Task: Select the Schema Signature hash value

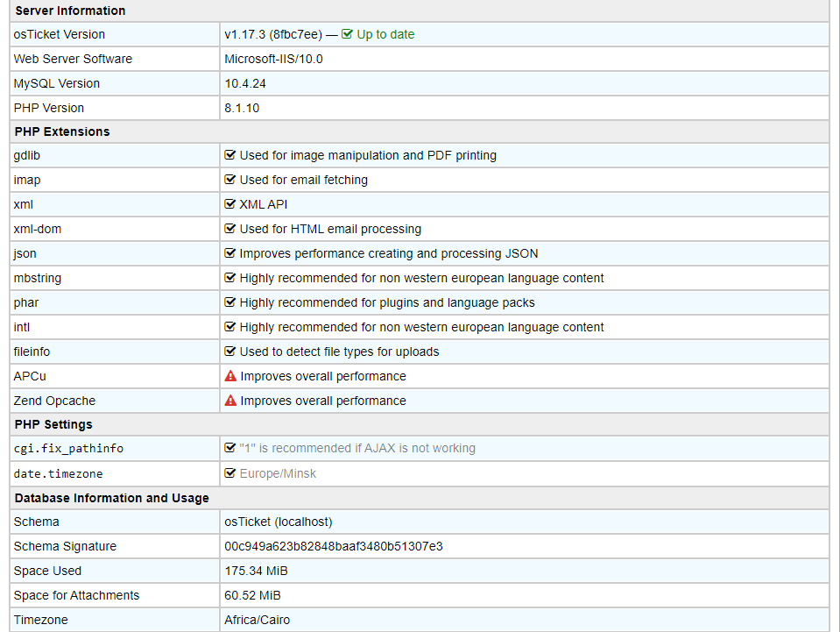Action: click(334, 546)
